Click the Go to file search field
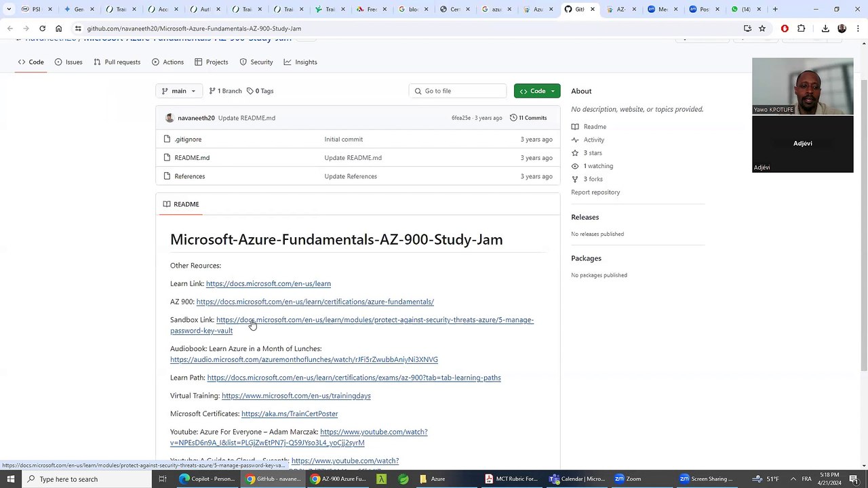The image size is (868, 488). pos(458,91)
